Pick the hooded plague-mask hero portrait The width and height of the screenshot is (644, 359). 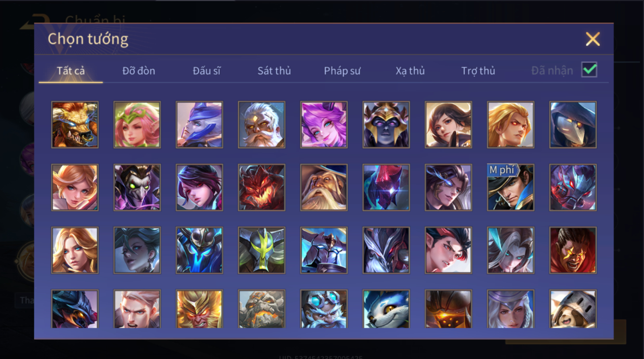(573, 125)
